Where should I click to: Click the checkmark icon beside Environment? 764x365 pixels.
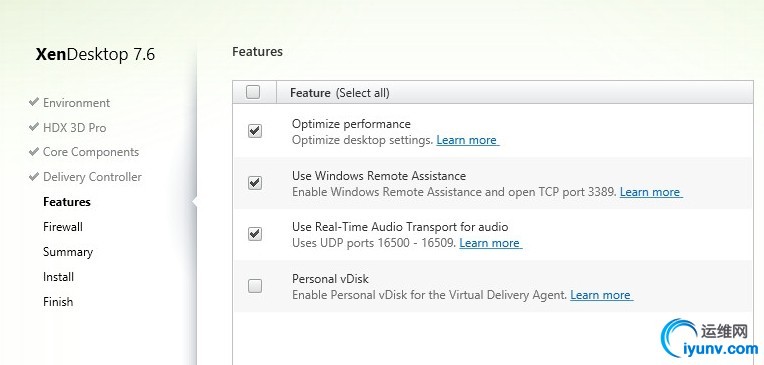[34, 102]
